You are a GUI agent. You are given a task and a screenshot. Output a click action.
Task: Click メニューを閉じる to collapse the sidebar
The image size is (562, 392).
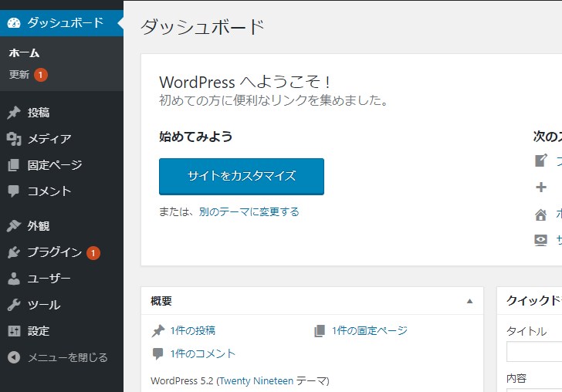tap(68, 357)
